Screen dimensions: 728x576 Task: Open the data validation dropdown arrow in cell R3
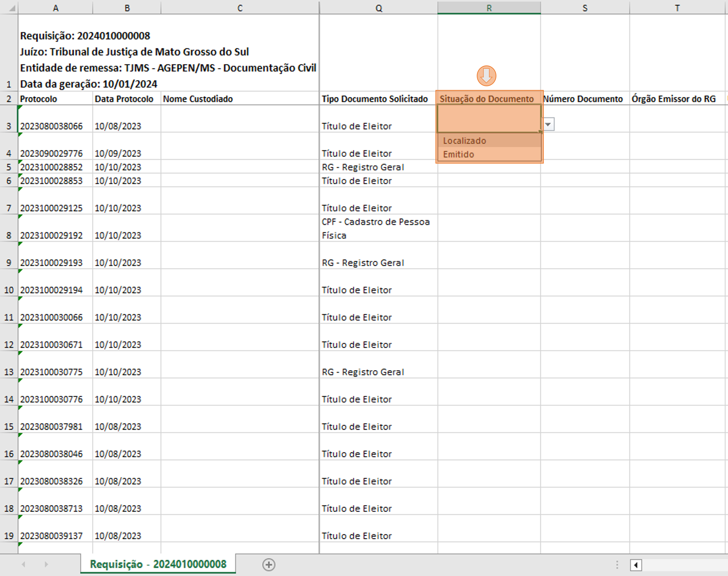(548, 125)
